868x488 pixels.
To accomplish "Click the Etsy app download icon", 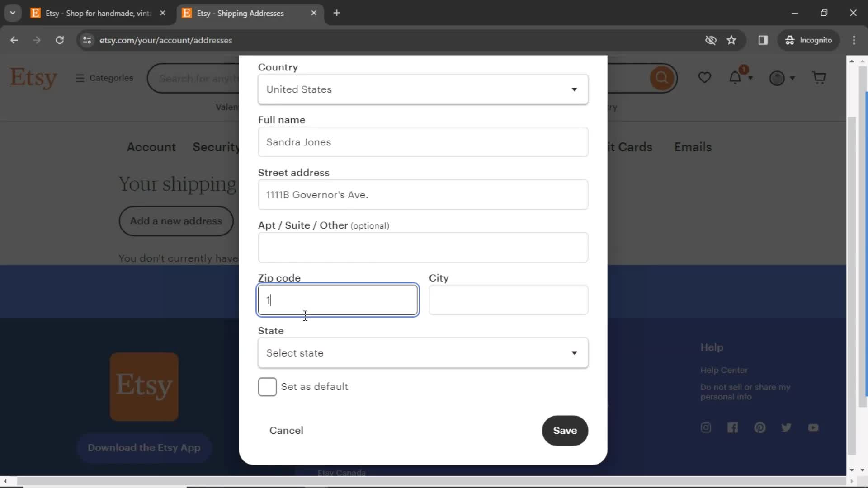I will pyautogui.click(x=144, y=387).
